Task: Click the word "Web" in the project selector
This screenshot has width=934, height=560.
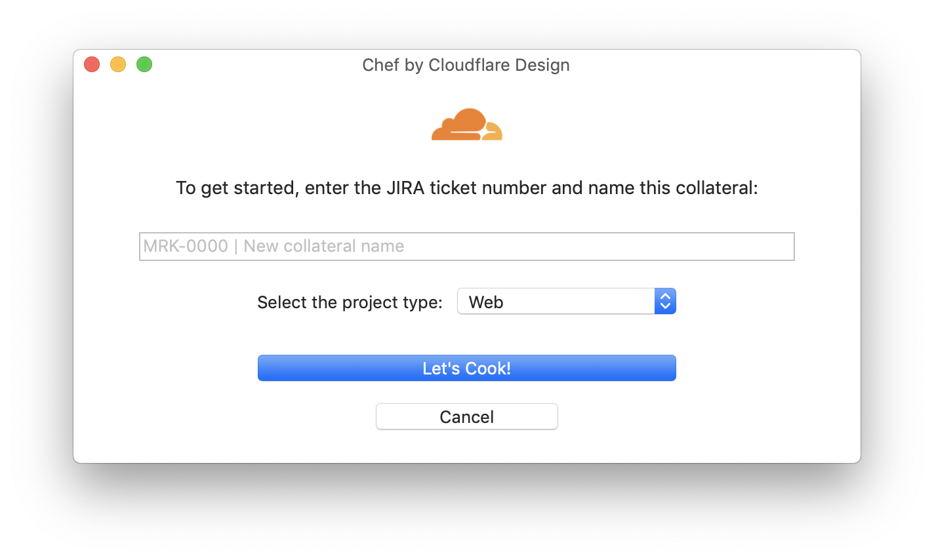Action: [486, 302]
